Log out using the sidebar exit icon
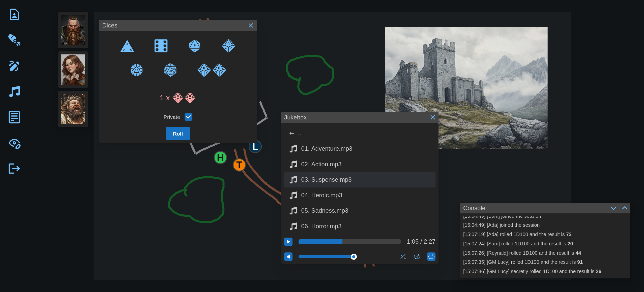The height and width of the screenshot is (292, 644). pyautogui.click(x=14, y=168)
